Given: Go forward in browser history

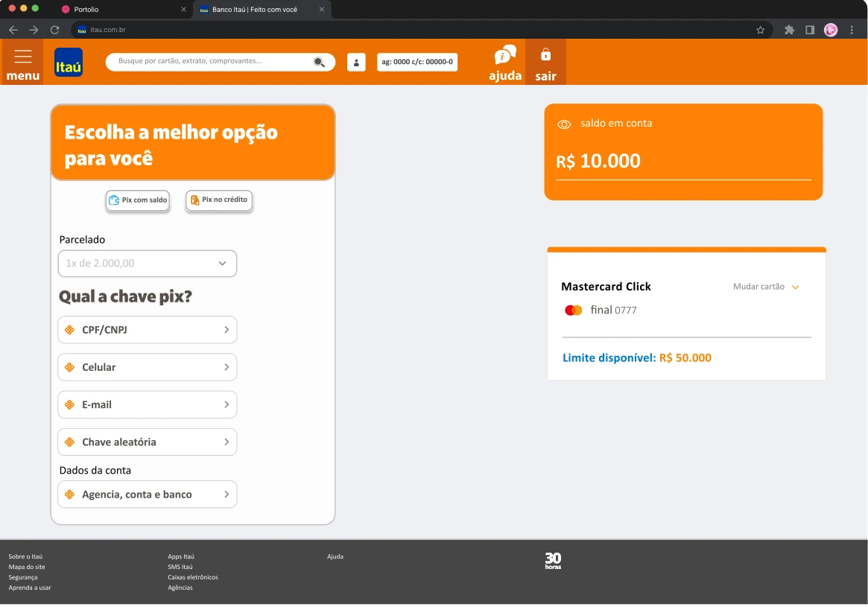Looking at the screenshot, I should [x=34, y=30].
